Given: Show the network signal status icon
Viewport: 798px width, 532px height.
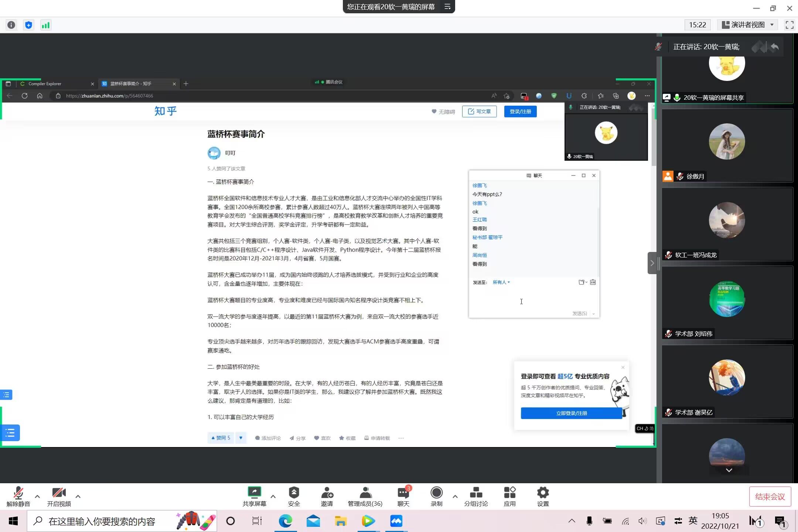Looking at the screenshot, I should click(x=45, y=25).
